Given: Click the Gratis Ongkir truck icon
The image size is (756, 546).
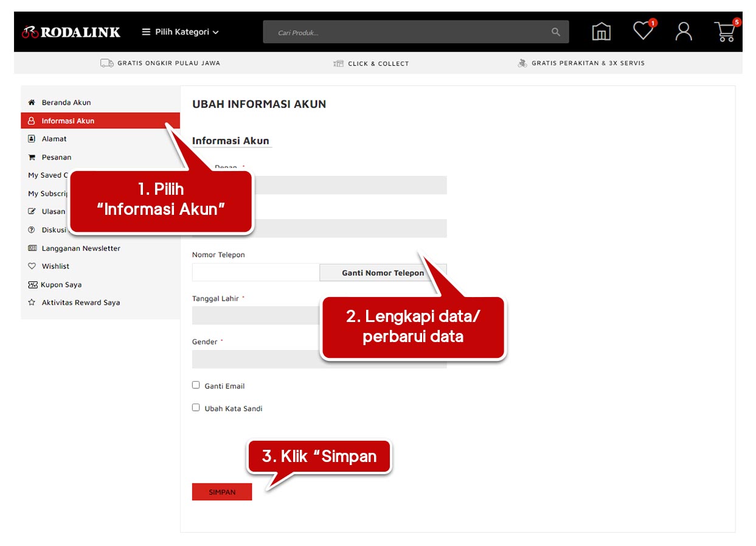Looking at the screenshot, I should pyautogui.click(x=107, y=63).
